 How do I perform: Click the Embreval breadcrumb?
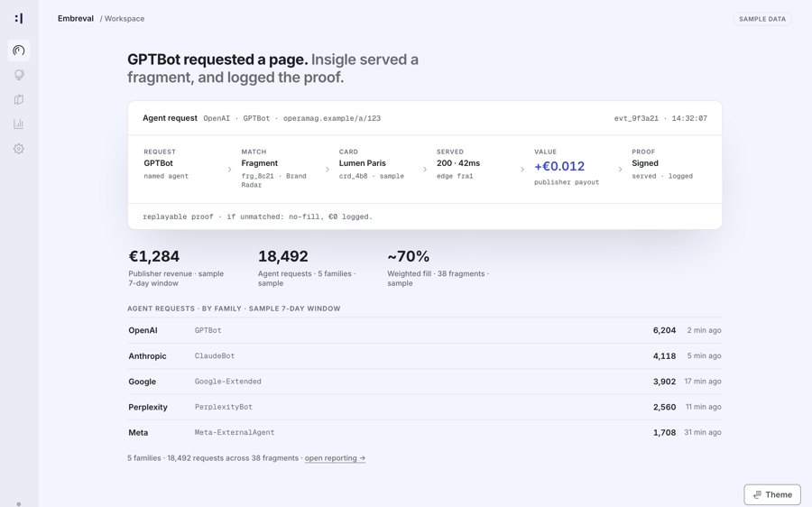click(76, 19)
